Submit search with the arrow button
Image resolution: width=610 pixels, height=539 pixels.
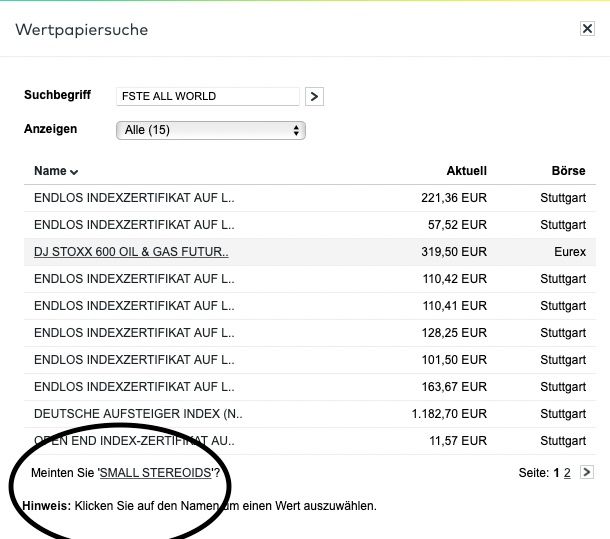pos(315,96)
